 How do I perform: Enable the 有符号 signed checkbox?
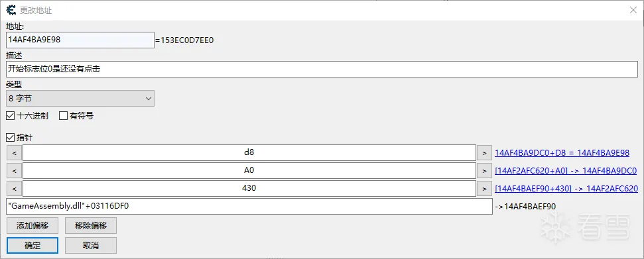coord(63,116)
